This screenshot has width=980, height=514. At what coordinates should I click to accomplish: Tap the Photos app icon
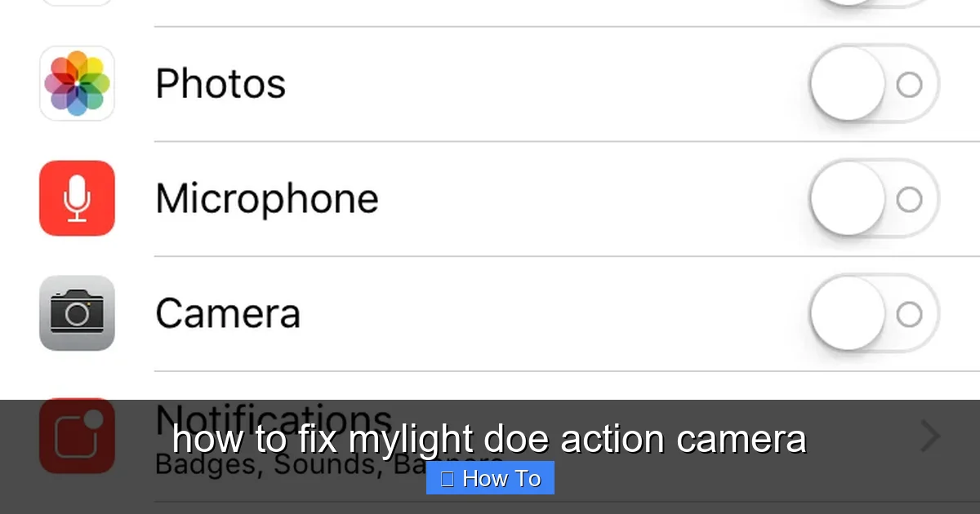(x=77, y=83)
